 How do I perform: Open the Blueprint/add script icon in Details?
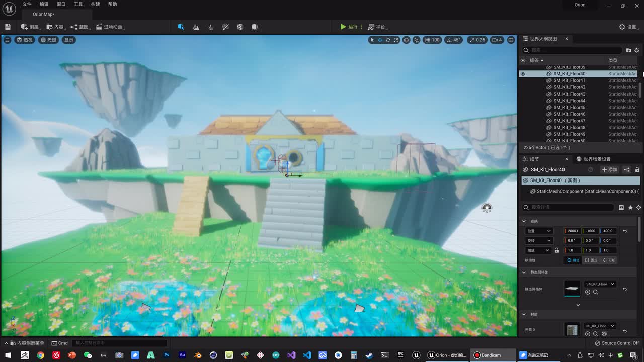pyautogui.click(x=627, y=170)
